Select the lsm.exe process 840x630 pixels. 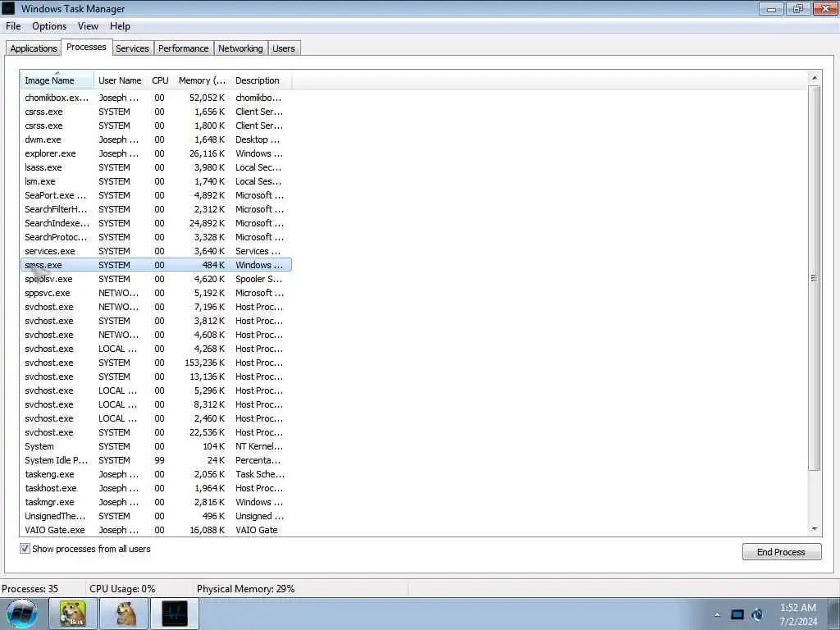156,181
